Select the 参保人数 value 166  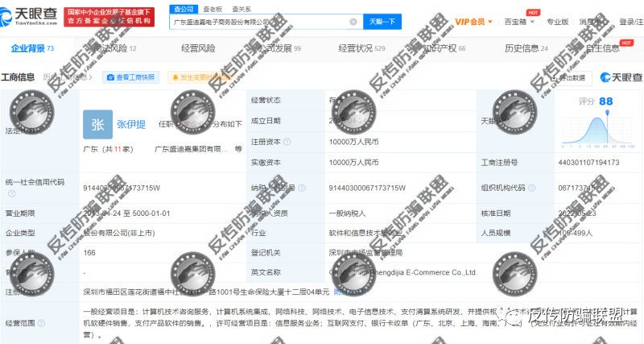point(89,253)
